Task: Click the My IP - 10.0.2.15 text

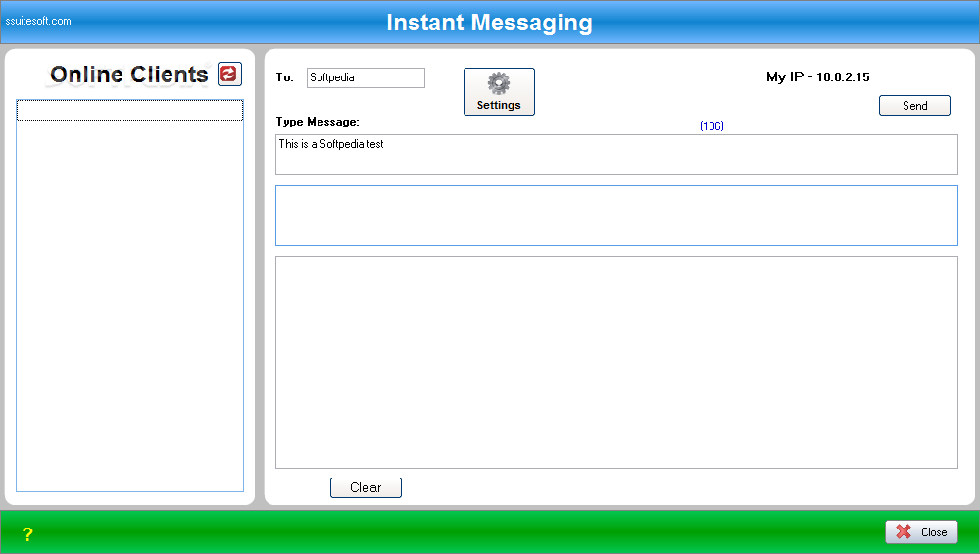Action: [x=817, y=76]
